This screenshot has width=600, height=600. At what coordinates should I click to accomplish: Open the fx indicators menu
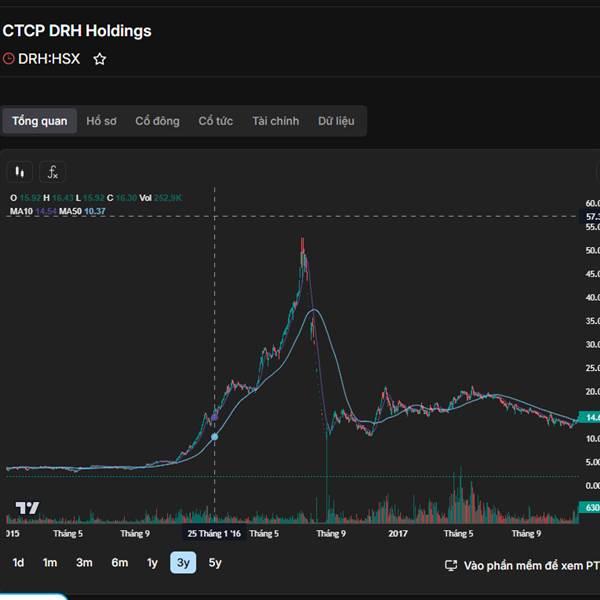[52, 172]
